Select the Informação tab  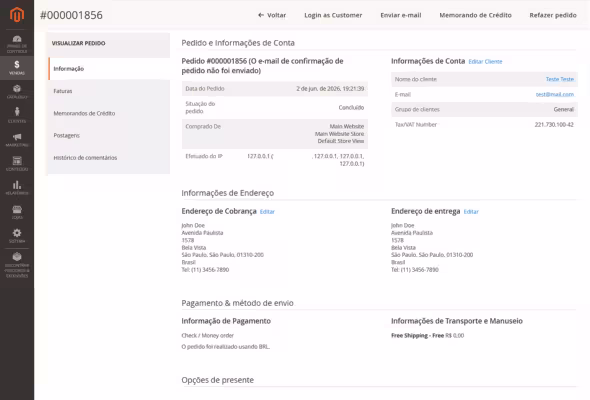click(x=109, y=68)
